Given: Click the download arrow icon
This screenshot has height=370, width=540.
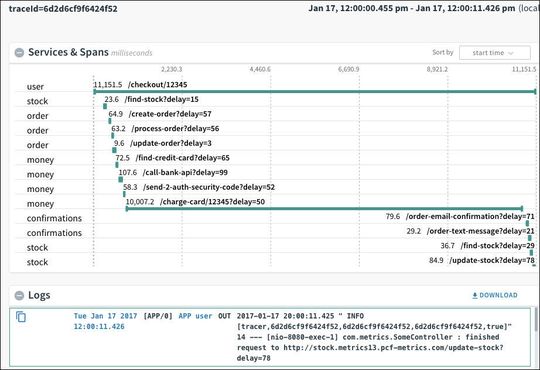Looking at the screenshot, I should click(x=475, y=295).
